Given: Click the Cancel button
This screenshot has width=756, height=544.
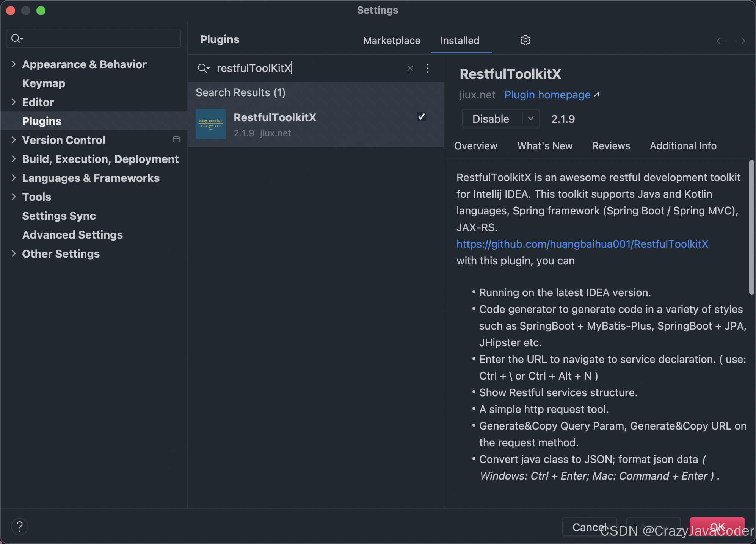Looking at the screenshot, I should tap(589, 527).
